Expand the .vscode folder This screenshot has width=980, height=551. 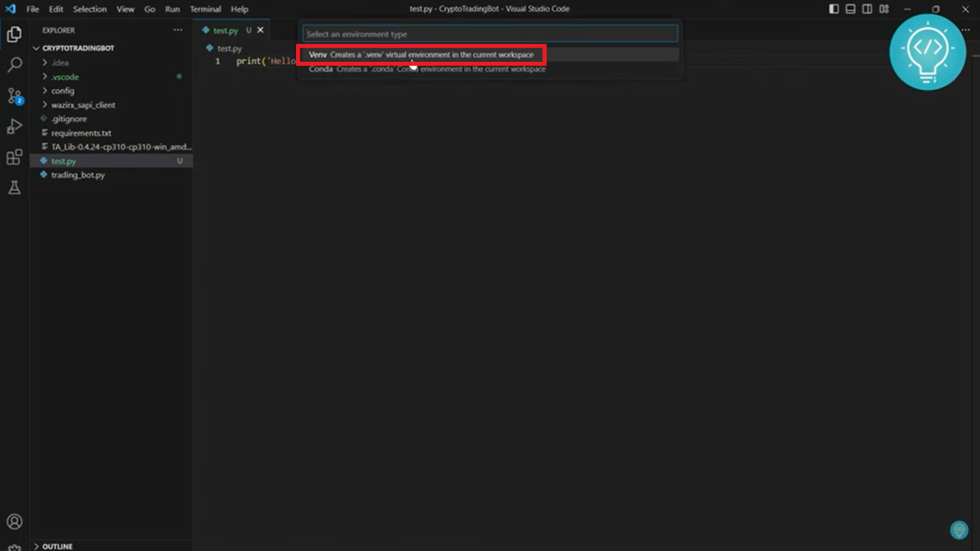(63, 77)
